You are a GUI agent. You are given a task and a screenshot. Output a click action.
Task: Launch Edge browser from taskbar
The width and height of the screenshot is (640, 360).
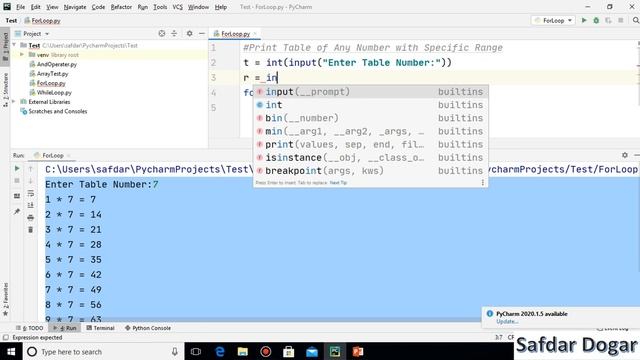220,351
